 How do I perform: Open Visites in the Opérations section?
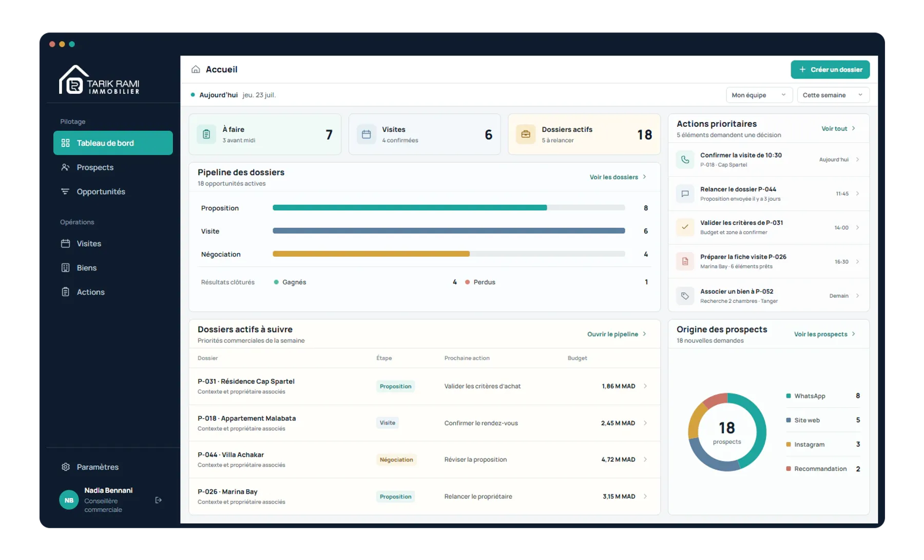(x=113, y=243)
